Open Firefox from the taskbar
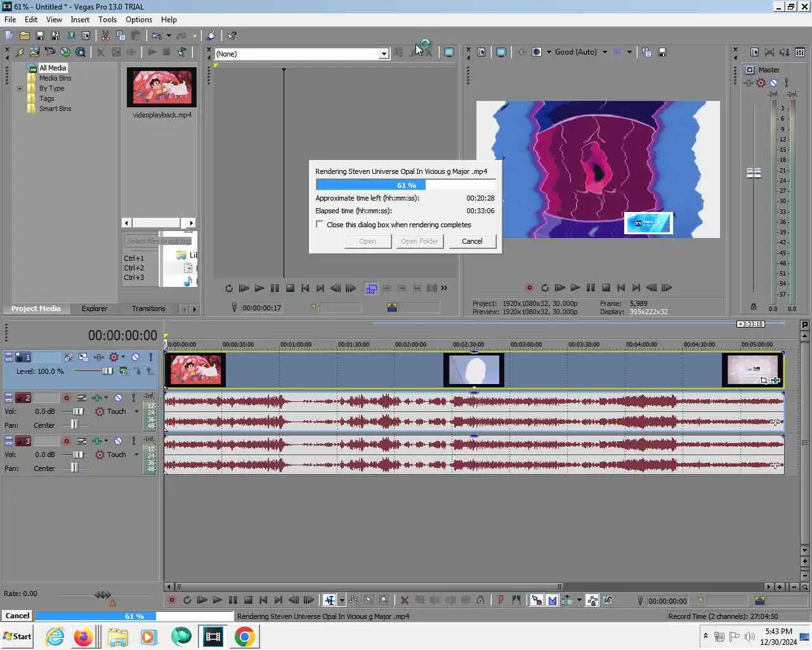The width and height of the screenshot is (812, 650). pos(83,637)
